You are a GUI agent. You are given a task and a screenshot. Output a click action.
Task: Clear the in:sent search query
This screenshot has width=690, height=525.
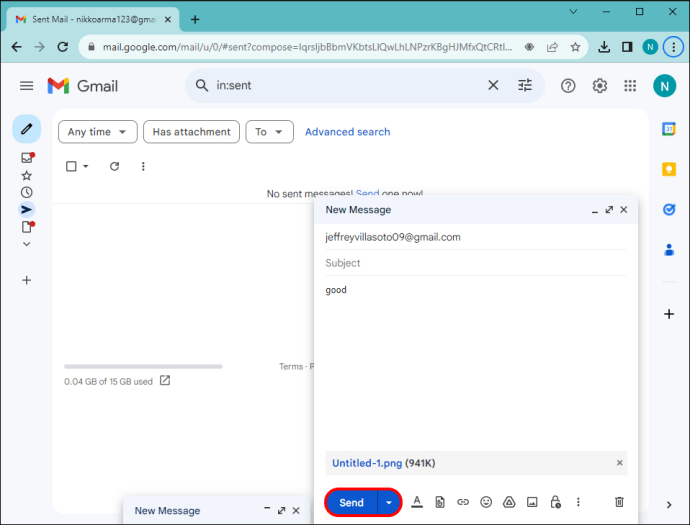(493, 85)
